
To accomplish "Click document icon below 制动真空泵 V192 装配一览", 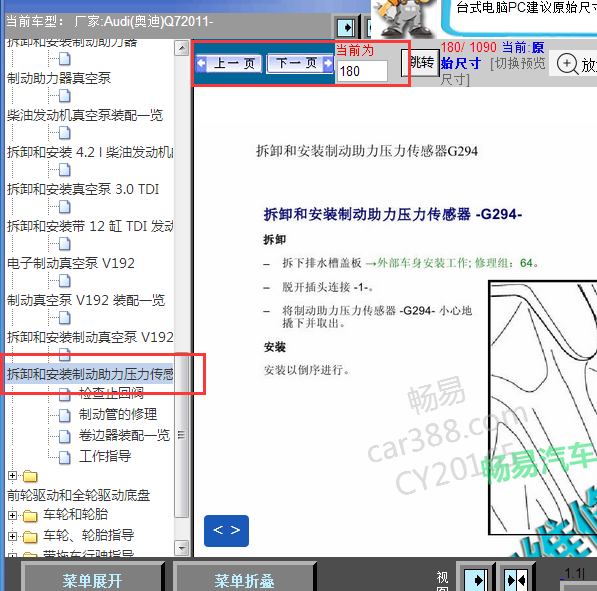I will coord(65,318).
